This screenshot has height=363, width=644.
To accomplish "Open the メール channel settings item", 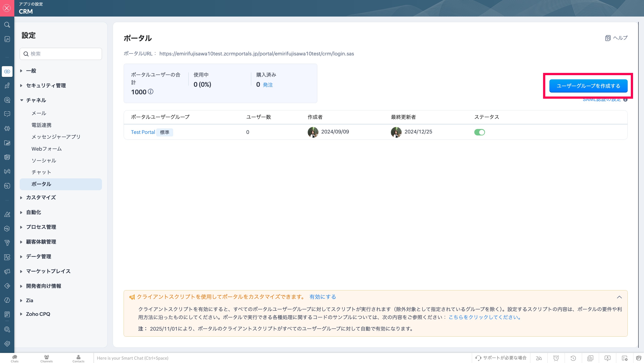I will point(39,113).
